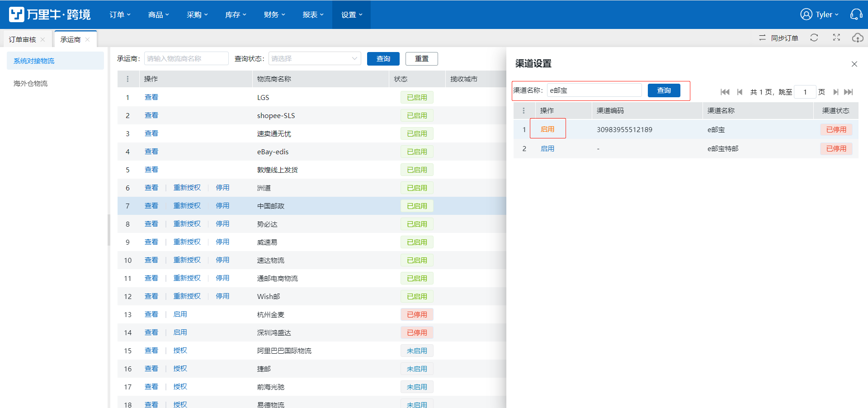868x408 pixels.
Task: Click 查看 for shopee-SLS
Action: (151, 115)
